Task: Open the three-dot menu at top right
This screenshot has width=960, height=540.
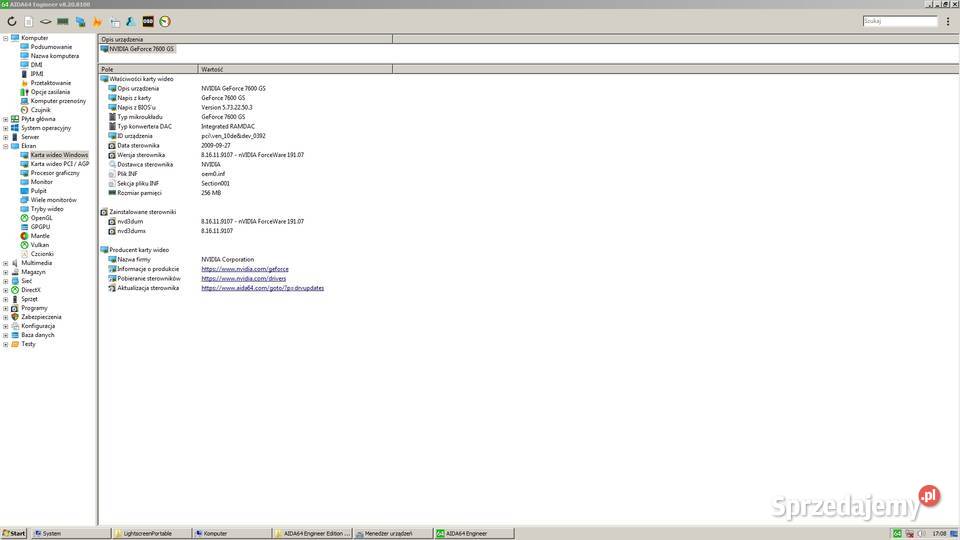Action: [947, 21]
